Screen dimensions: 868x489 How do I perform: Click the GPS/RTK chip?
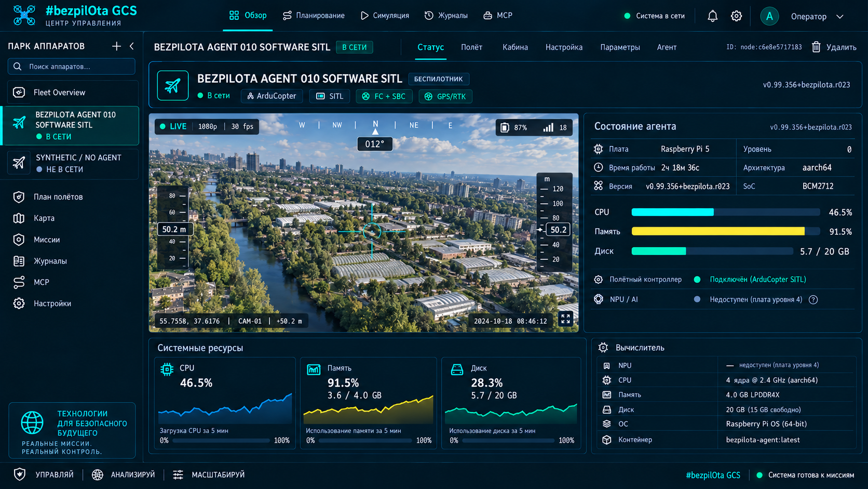tap(445, 96)
